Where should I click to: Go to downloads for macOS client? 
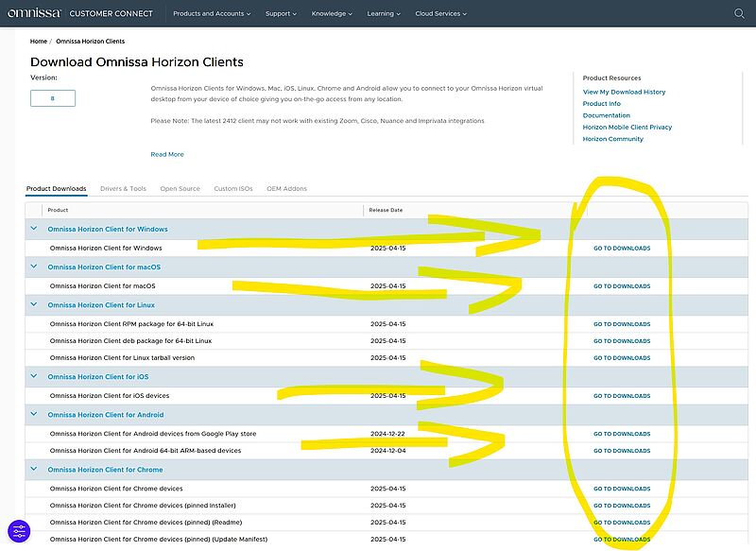(622, 286)
